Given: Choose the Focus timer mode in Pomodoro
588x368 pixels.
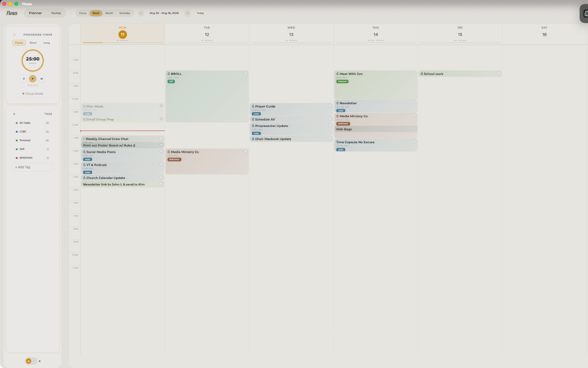Looking at the screenshot, I should point(19,43).
